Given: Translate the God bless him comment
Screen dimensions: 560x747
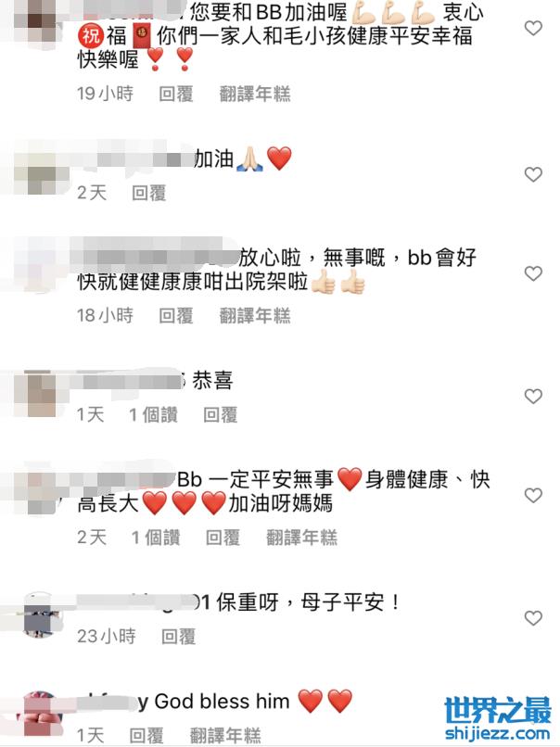Looking at the screenshot, I should pos(225,735).
